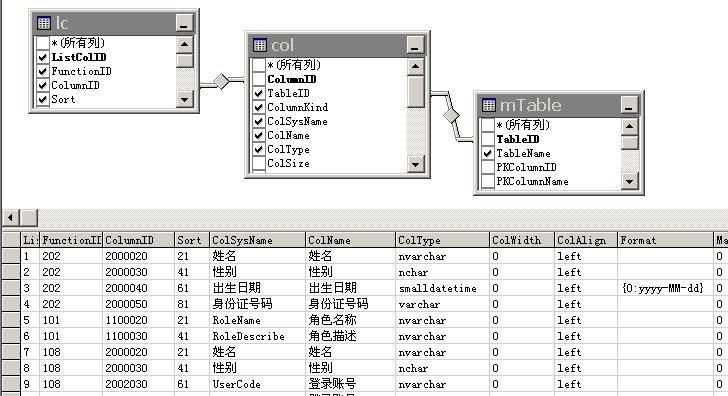Click the ColAlign column header

pos(586,240)
